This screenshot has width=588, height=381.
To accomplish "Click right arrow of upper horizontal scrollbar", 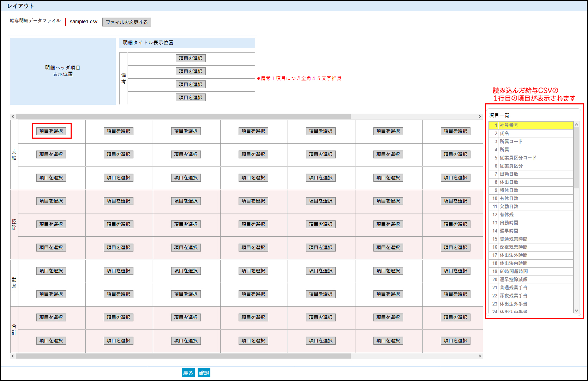I will point(480,116).
